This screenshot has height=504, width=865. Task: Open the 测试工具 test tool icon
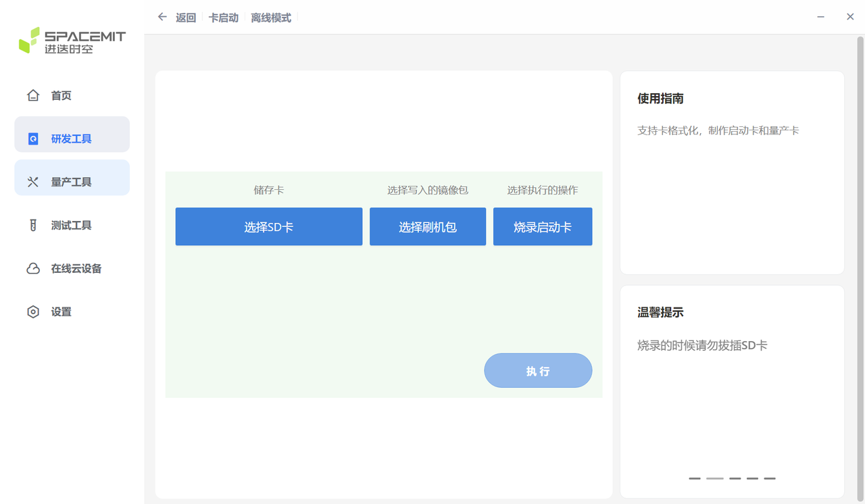click(33, 224)
